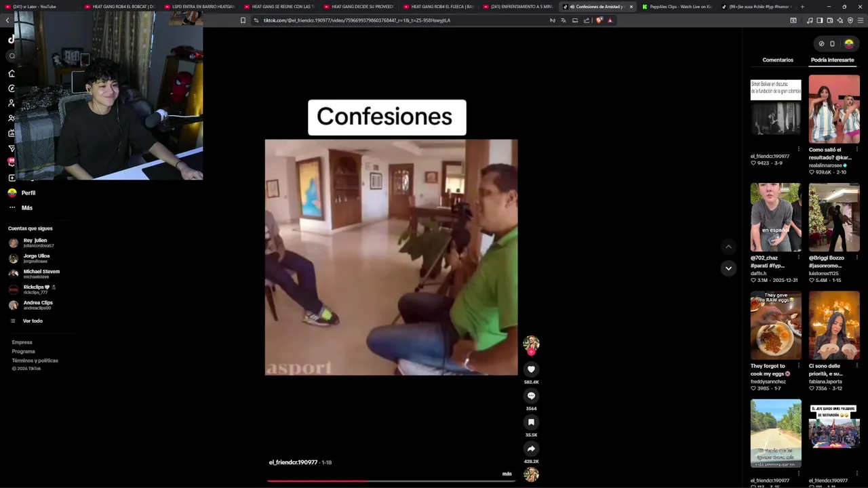Open the spinning sound disc avatar

[531, 474]
